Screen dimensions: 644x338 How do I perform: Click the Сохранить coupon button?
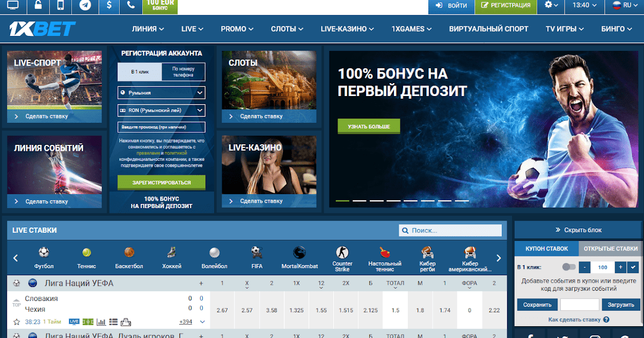(537, 305)
